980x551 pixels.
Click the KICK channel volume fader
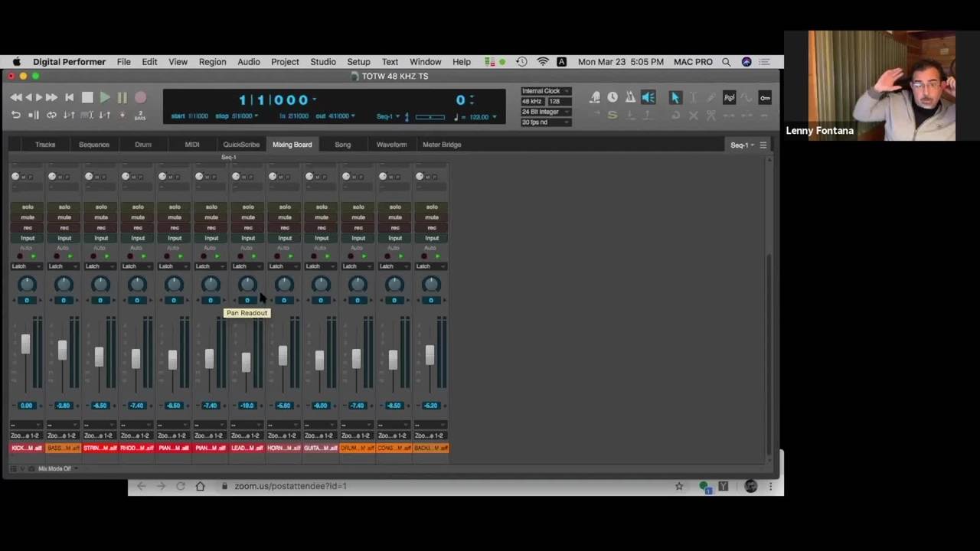tap(26, 344)
